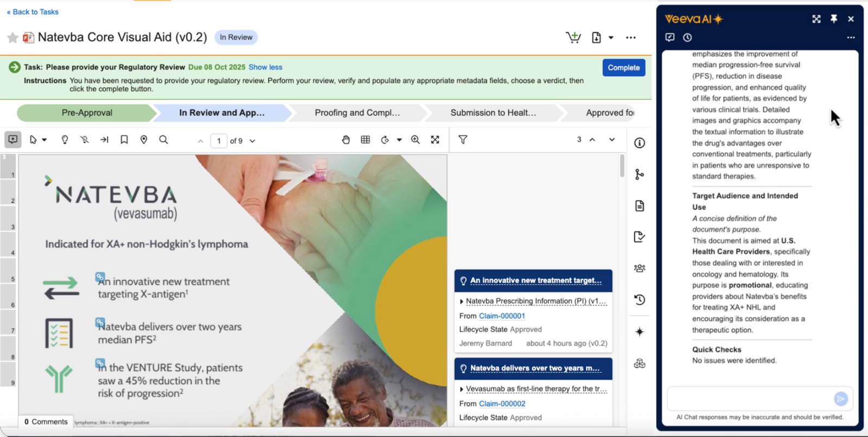
Task: Click the cubes icon in the sidebar
Action: click(x=640, y=363)
